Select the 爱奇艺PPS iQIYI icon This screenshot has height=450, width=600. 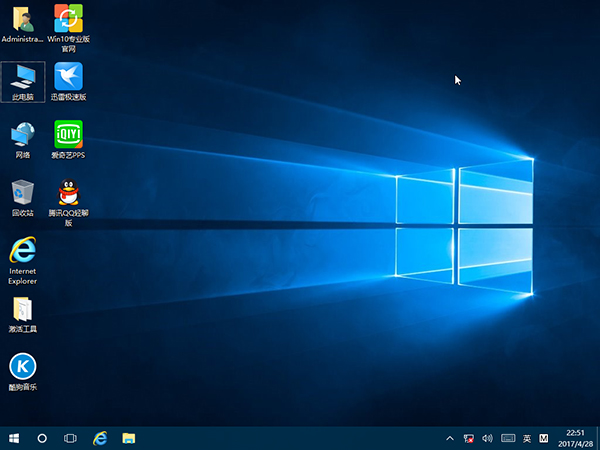point(68,134)
